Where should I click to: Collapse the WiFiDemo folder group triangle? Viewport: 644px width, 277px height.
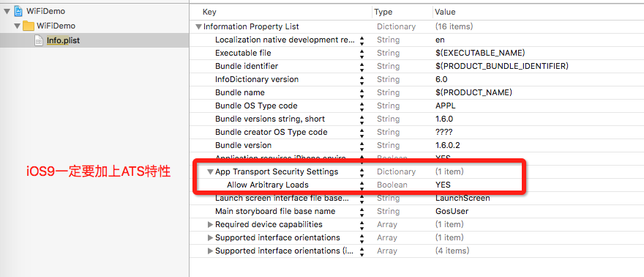17,26
